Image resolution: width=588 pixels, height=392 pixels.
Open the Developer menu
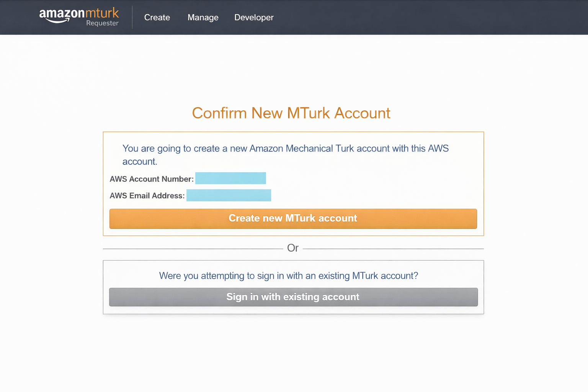click(254, 18)
